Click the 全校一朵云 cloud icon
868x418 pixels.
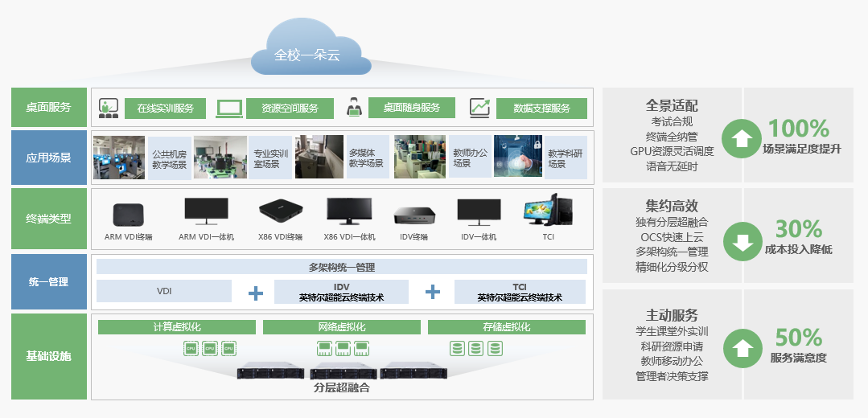(306, 54)
